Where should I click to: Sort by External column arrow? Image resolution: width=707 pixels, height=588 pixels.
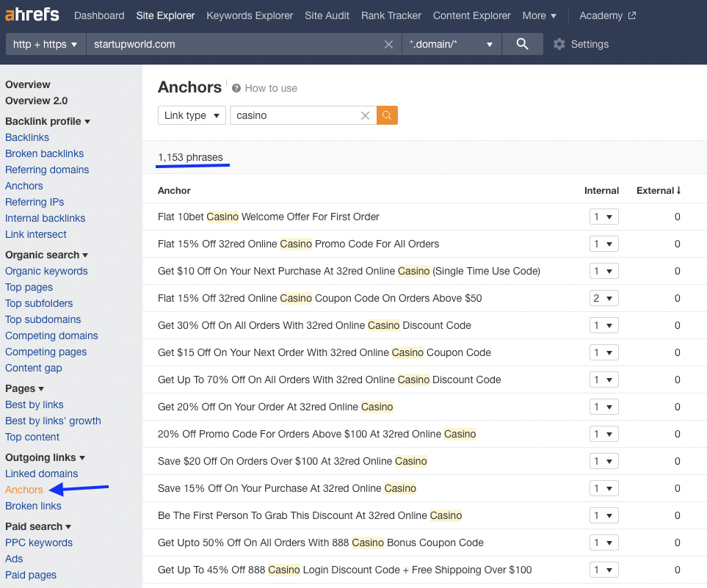tap(678, 190)
